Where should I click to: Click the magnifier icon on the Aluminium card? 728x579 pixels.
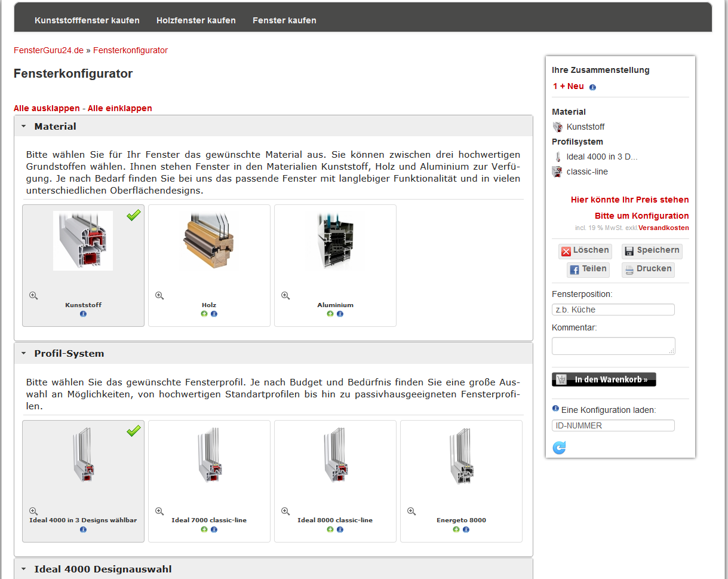coord(285,295)
